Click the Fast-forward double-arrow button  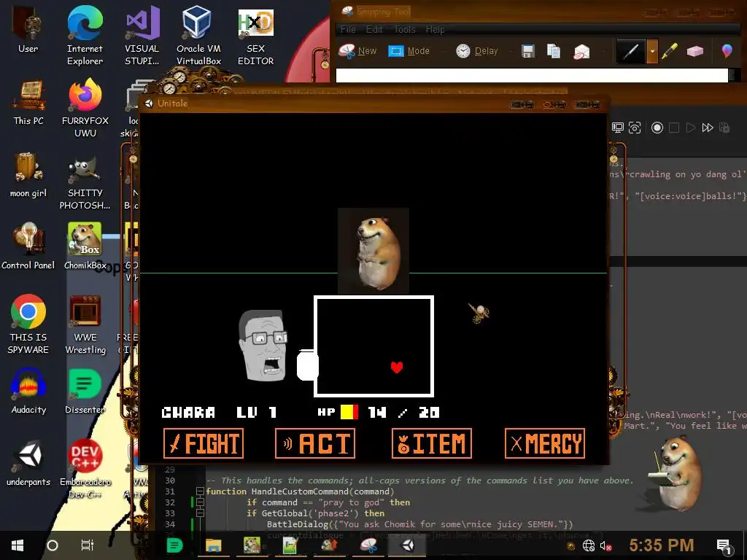[708, 128]
